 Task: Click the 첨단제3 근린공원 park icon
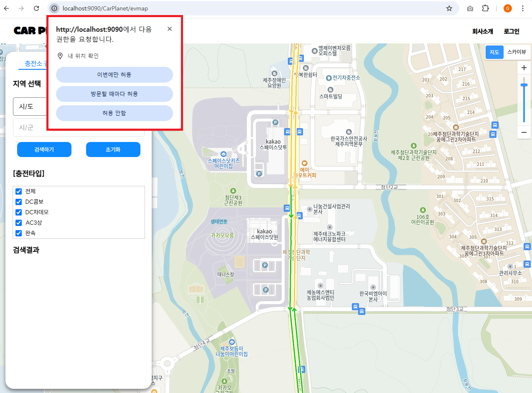pos(233,190)
